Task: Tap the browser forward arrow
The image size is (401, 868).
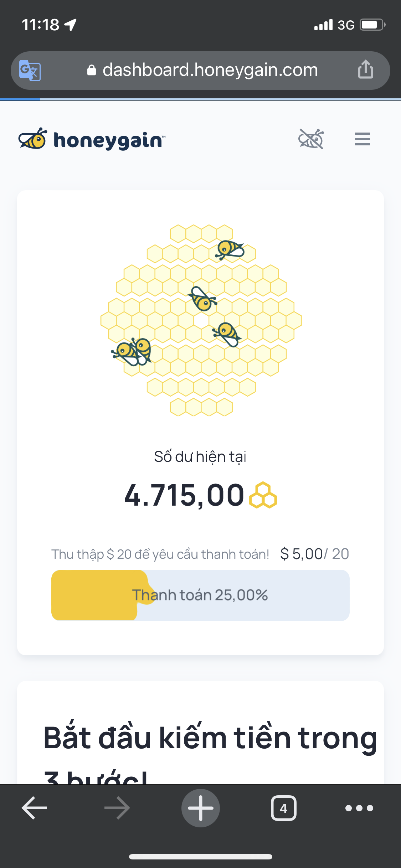Action: tap(117, 808)
